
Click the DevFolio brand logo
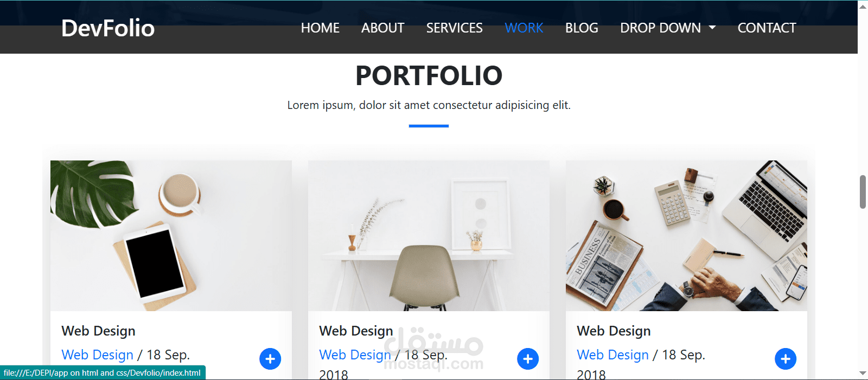(108, 28)
